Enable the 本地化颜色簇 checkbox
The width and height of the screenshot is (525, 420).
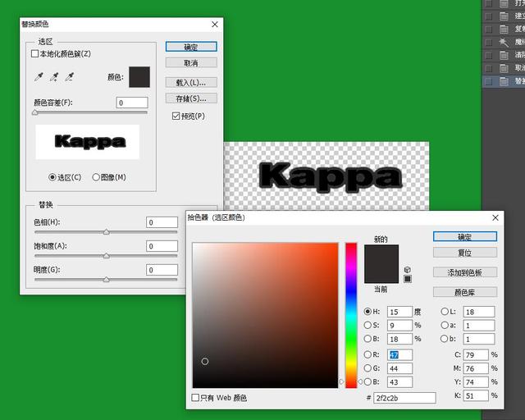34,53
